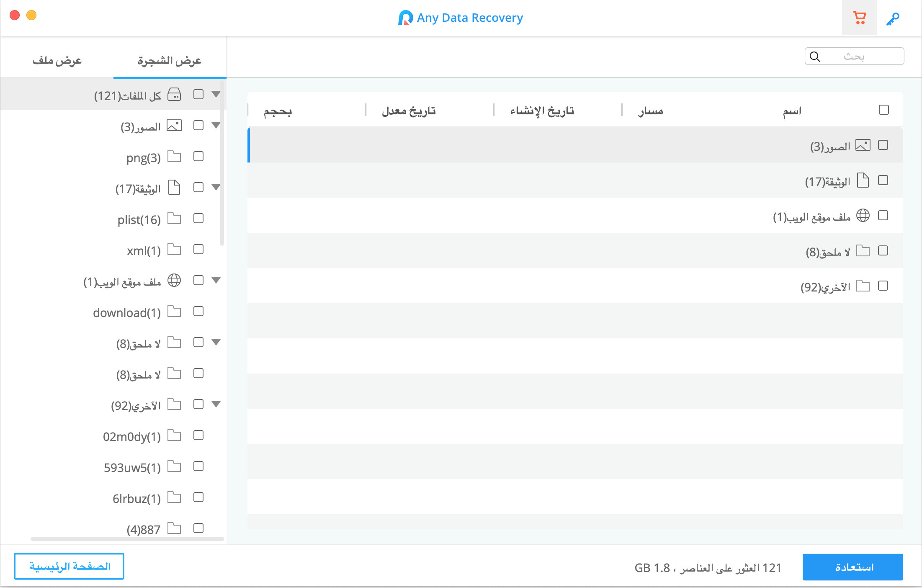Sort by the تاريخ الإنشاء column header
The height and width of the screenshot is (588, 922).
click(x=542, y=111)
